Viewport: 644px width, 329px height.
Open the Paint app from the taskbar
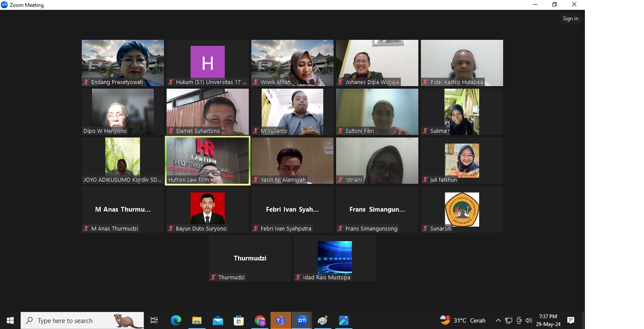pyautogui.click(x=322, y=320)
